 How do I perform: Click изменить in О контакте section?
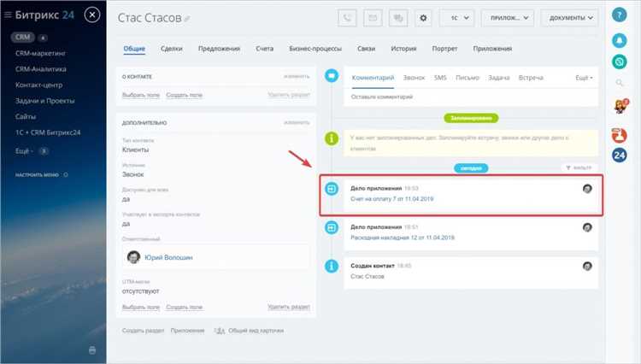coord(297,76)
